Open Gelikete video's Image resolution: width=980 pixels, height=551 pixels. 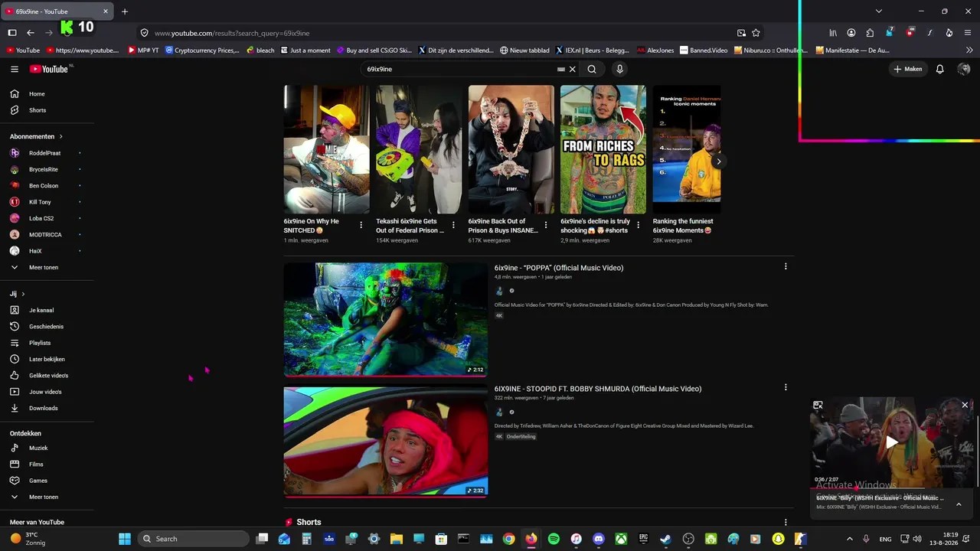pyautogui.click(x=47, y=376)
